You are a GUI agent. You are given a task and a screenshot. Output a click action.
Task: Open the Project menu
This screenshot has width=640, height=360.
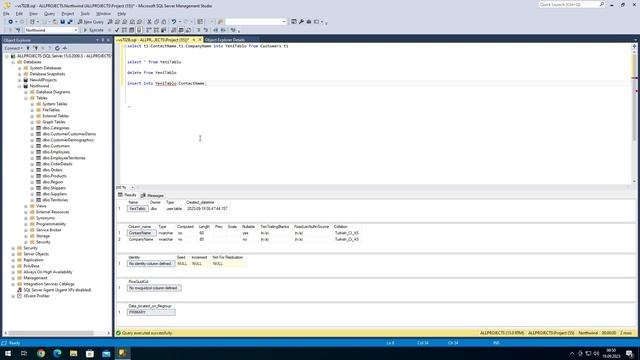[68, 13]
